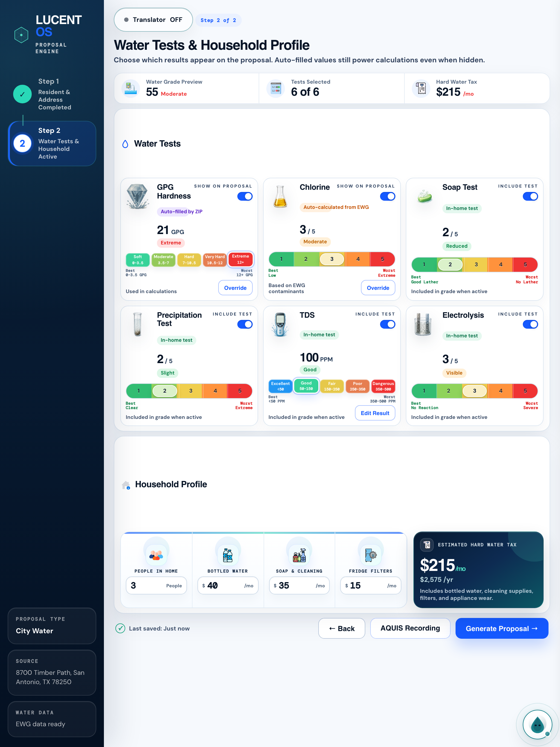Click the Household Profile house icon
Image resolution: width=560 pixels, height=747 pixels.
pos(126,485)
